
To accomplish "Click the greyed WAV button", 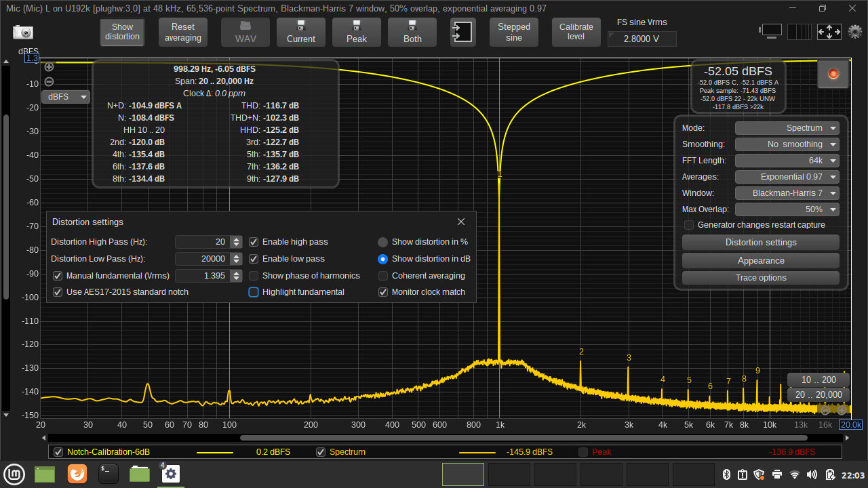I will point(245,32).
